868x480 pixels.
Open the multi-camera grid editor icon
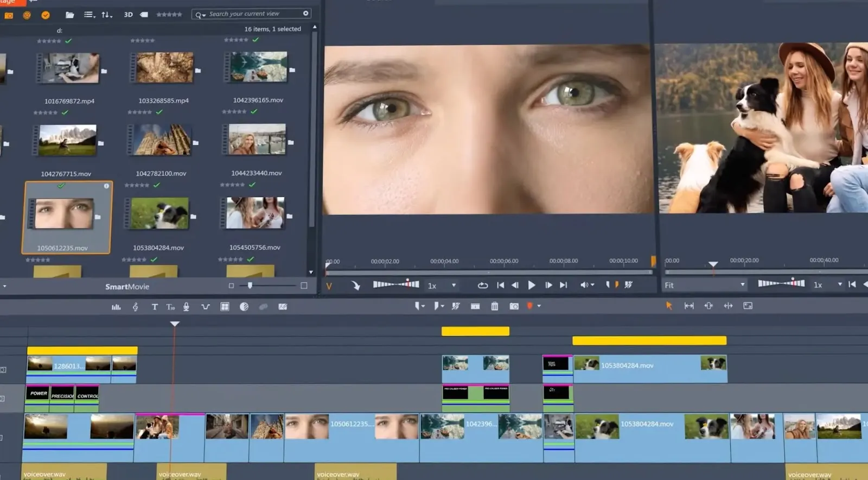click(225, 307)
